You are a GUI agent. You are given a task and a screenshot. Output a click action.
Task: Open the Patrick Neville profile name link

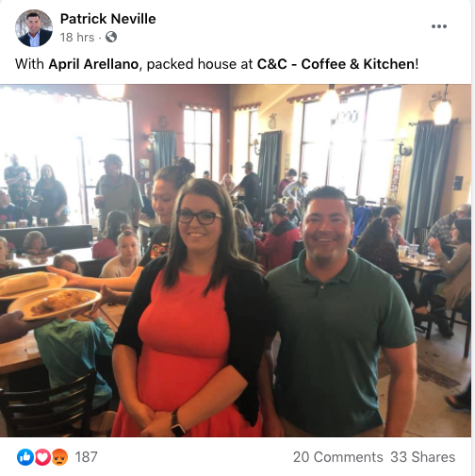click(107, 19)
